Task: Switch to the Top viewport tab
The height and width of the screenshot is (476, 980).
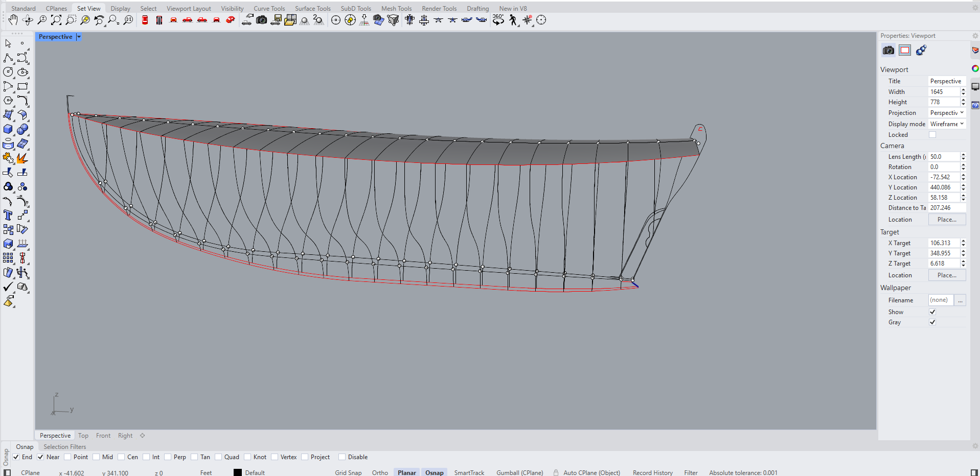Action: pyautogui.click(x=83, y=436)
